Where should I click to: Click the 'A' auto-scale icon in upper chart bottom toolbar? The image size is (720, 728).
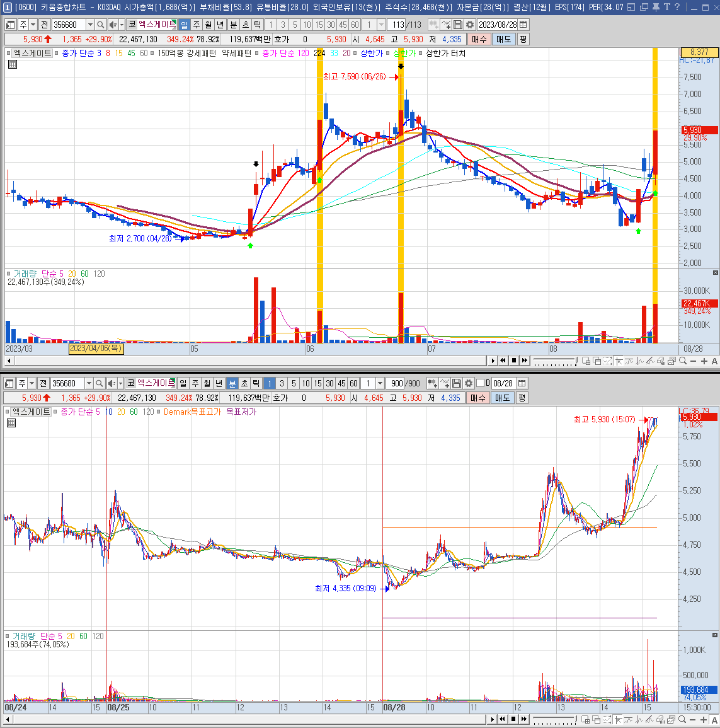pyautogui.click(x=714, y=361)
